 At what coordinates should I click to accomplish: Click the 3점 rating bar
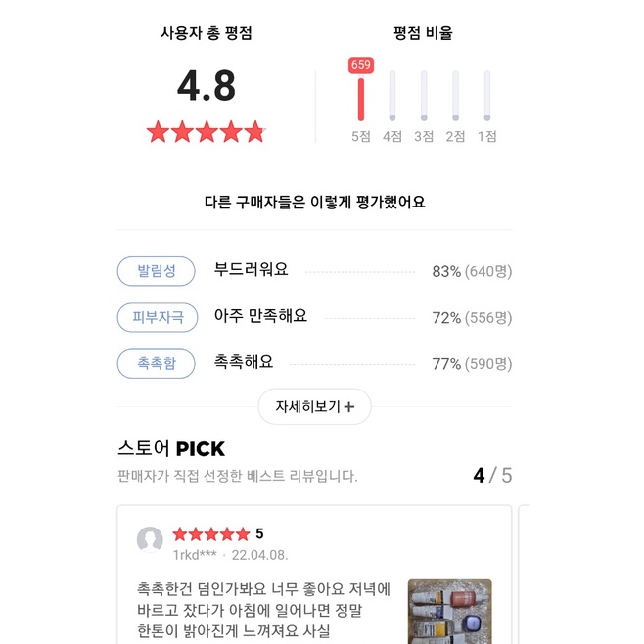pos(424,96)
